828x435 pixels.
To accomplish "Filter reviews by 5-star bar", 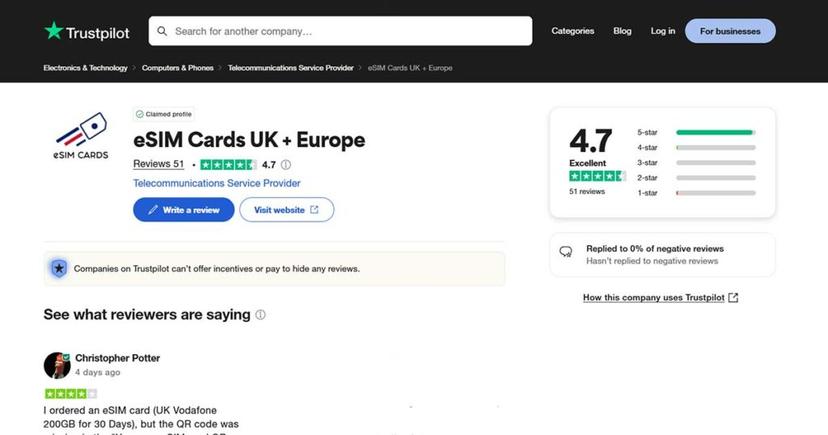I will pyautogui.click(x=715, y=132).
